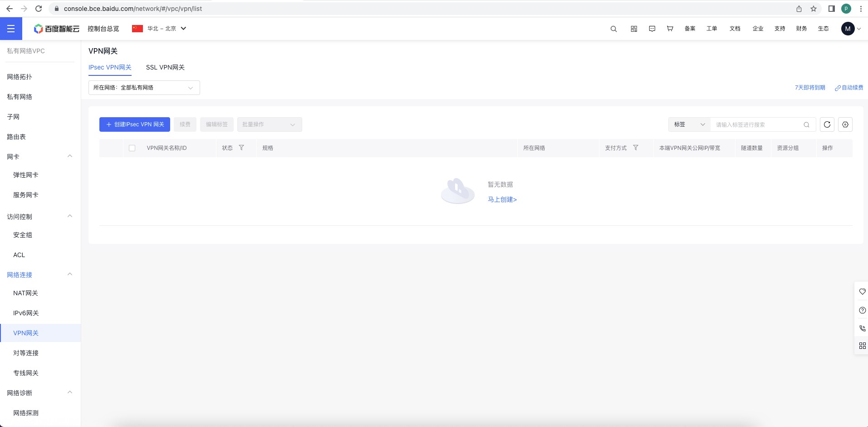The width and height of the screenshot is (868, 427).
Task: Open the hamburger main menu
Action: pos(11,29)
